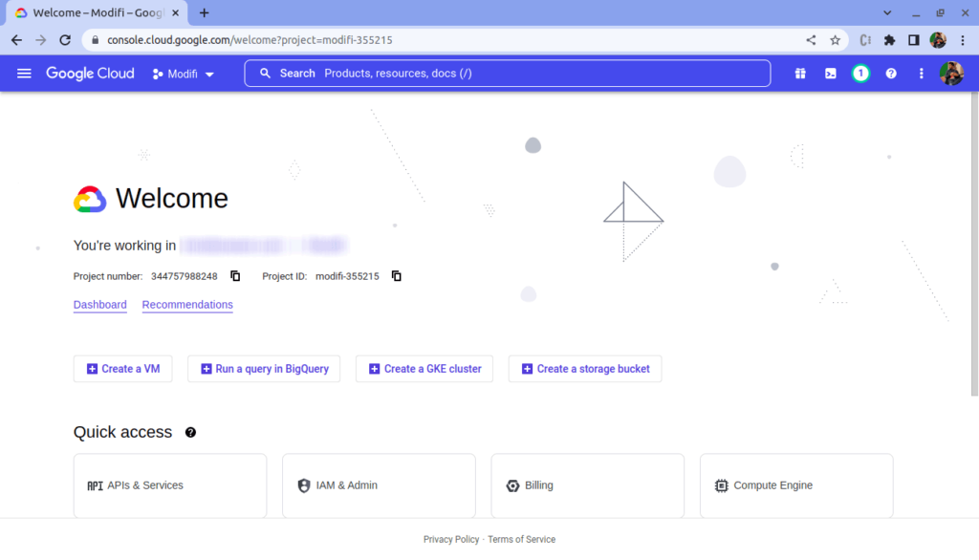Open the Billing quick access card

pos(588,485)
